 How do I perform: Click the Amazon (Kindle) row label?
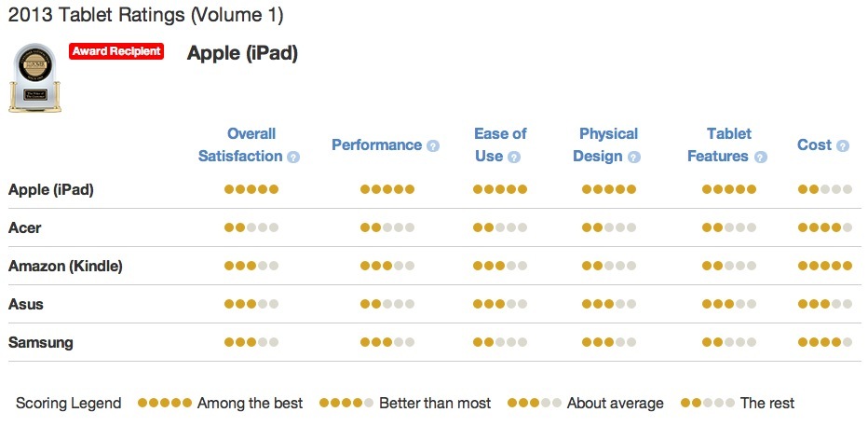point(65,266)
